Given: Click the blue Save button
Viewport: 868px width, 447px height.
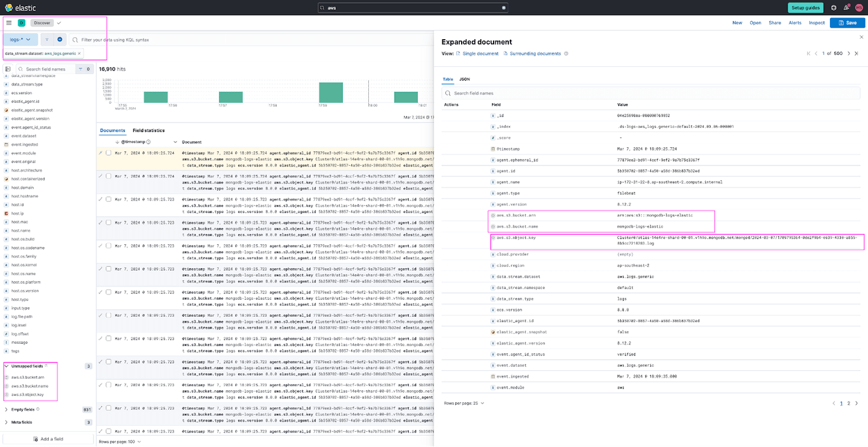Looking at the screenshot, I should [x=847, y=23].
